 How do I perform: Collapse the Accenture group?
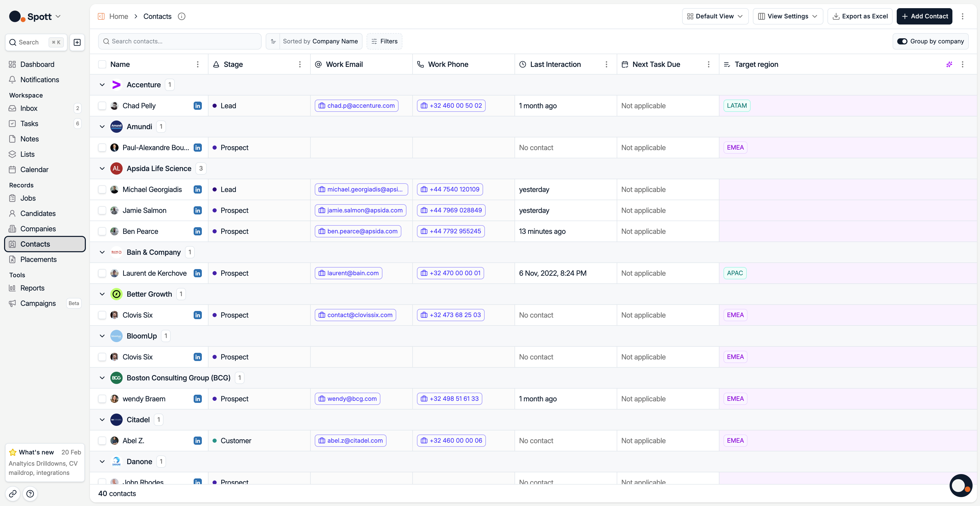[x=102, y=85]
